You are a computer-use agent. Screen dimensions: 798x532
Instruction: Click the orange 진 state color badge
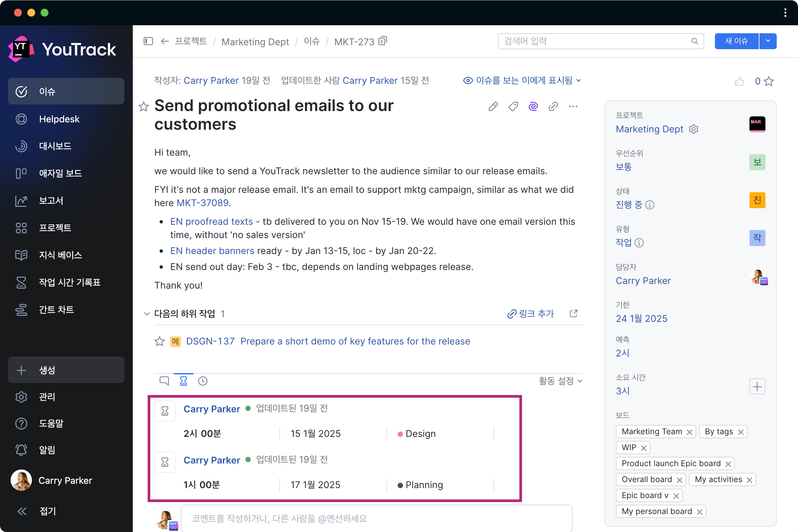click(x=757, y=200)
